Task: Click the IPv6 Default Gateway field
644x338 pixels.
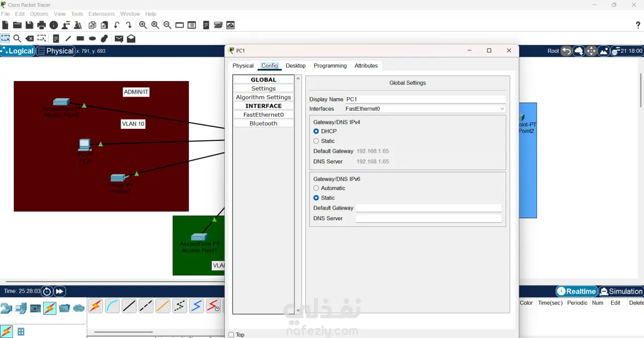Action: (429, 208)
